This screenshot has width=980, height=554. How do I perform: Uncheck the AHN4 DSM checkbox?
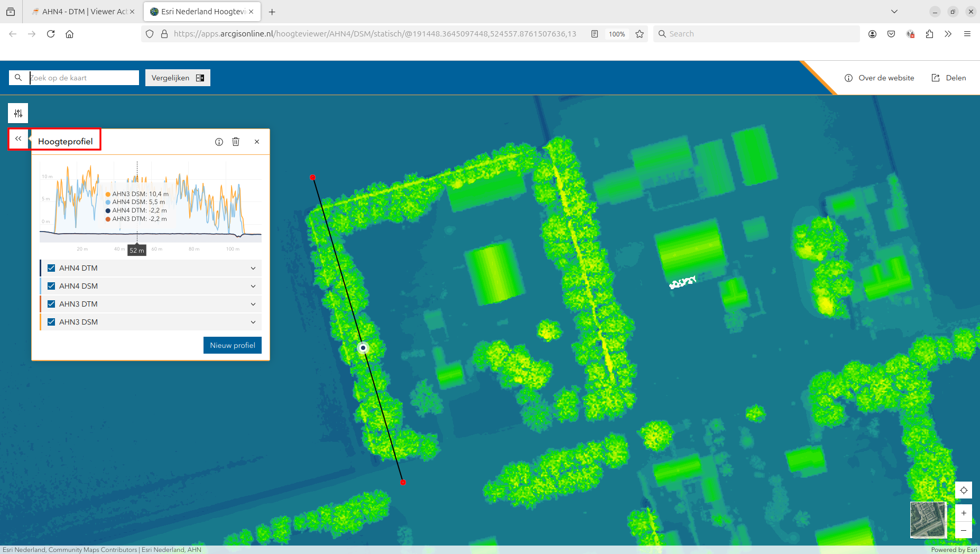point(51,286)
